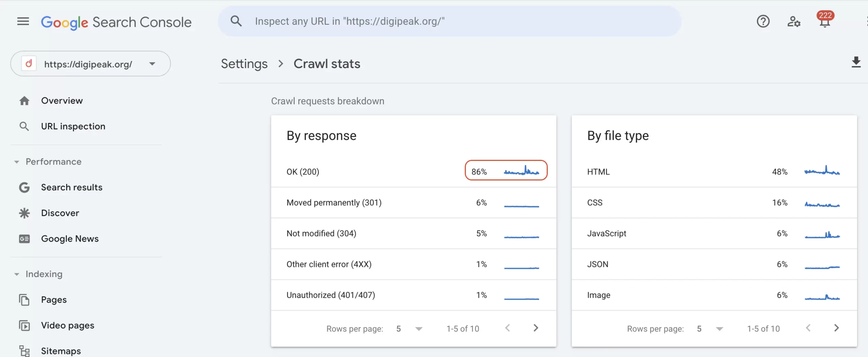The height and width of the screenshot is (357, 868).
Task: Click the Crawl requests breakdown heading
Action: [328, 101]
